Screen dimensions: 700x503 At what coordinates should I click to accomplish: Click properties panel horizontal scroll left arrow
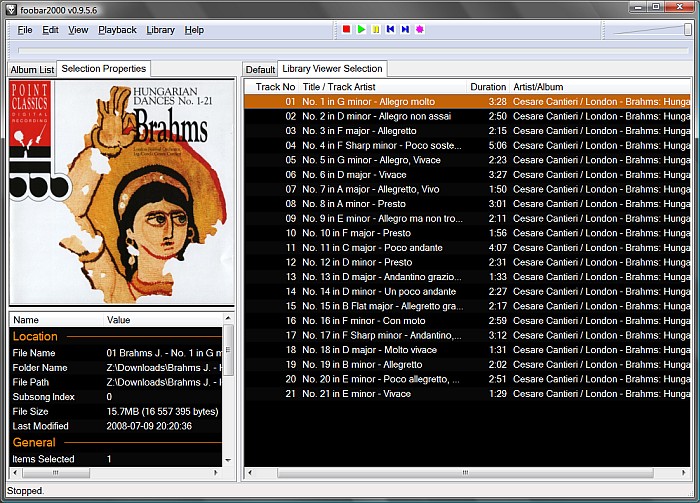tap(15, 472)
